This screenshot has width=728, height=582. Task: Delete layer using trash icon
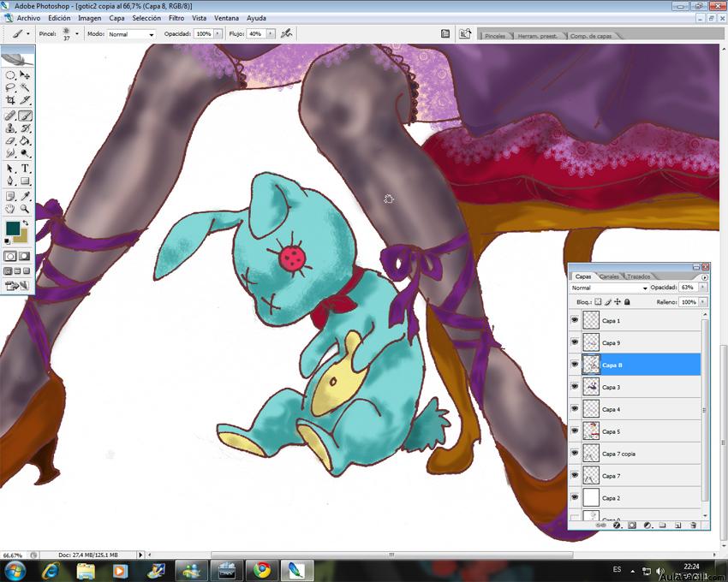click(x=693, y=526)
